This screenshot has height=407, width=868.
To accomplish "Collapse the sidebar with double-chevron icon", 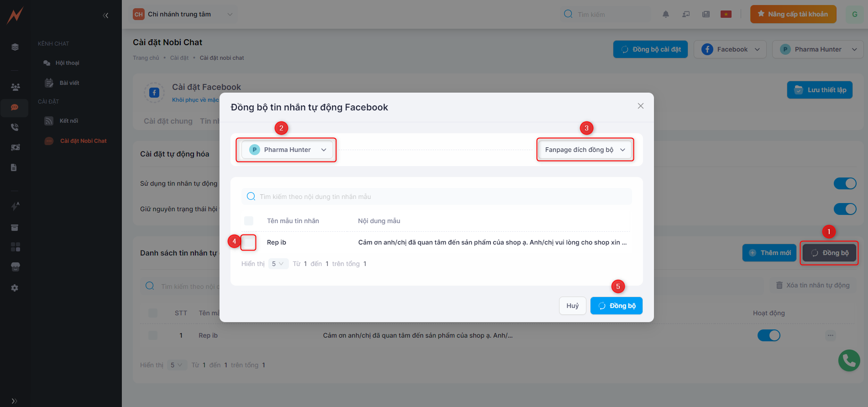I will point(105,16).
